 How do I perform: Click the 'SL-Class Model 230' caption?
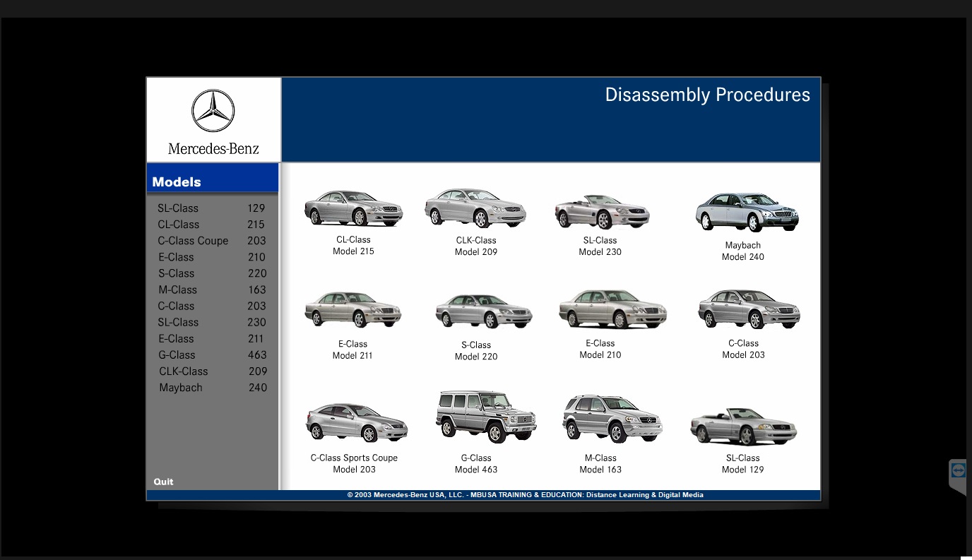coord(600,246)
